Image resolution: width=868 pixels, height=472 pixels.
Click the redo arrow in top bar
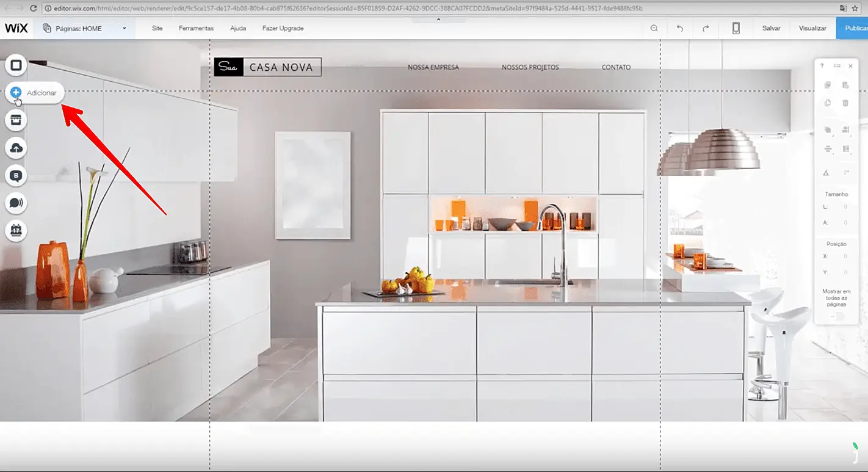(x=706, y=28)
